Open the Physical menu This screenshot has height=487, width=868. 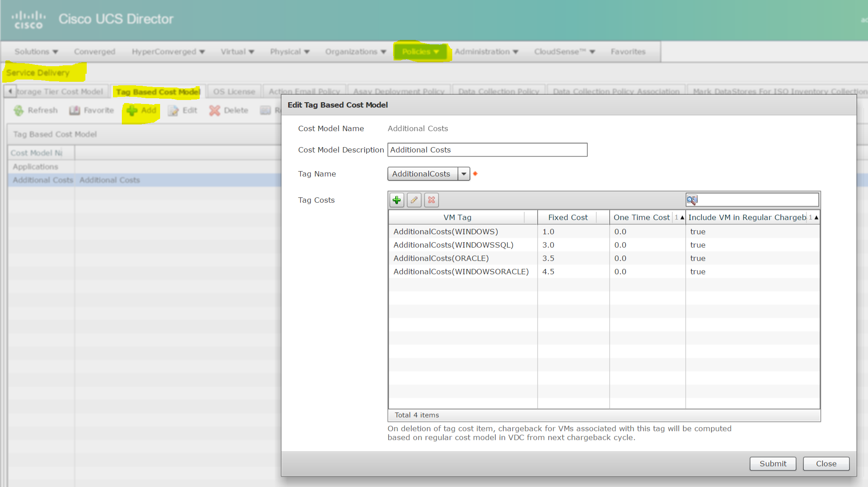tap(290, 52)
